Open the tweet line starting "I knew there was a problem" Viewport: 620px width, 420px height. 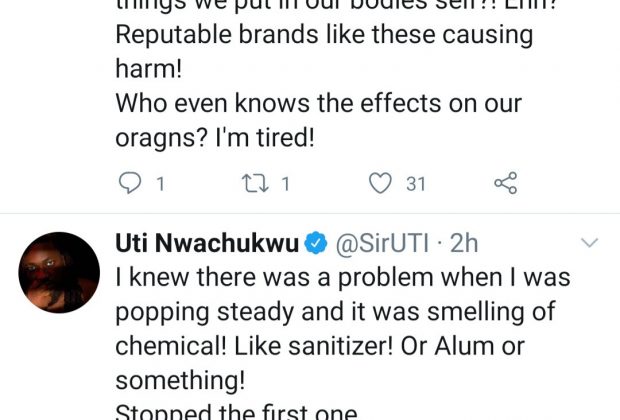click(x=342, y=278)
